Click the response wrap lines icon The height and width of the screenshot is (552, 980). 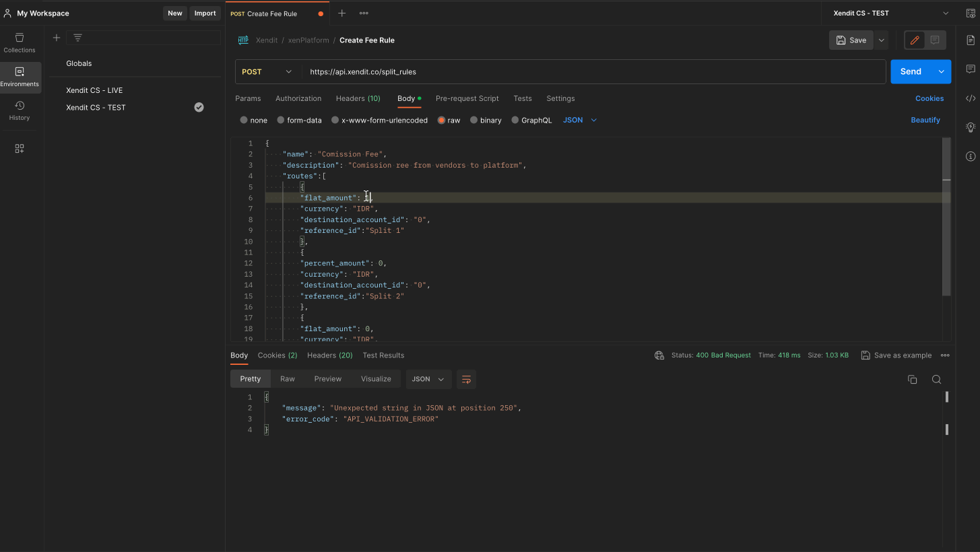[466, 379]
